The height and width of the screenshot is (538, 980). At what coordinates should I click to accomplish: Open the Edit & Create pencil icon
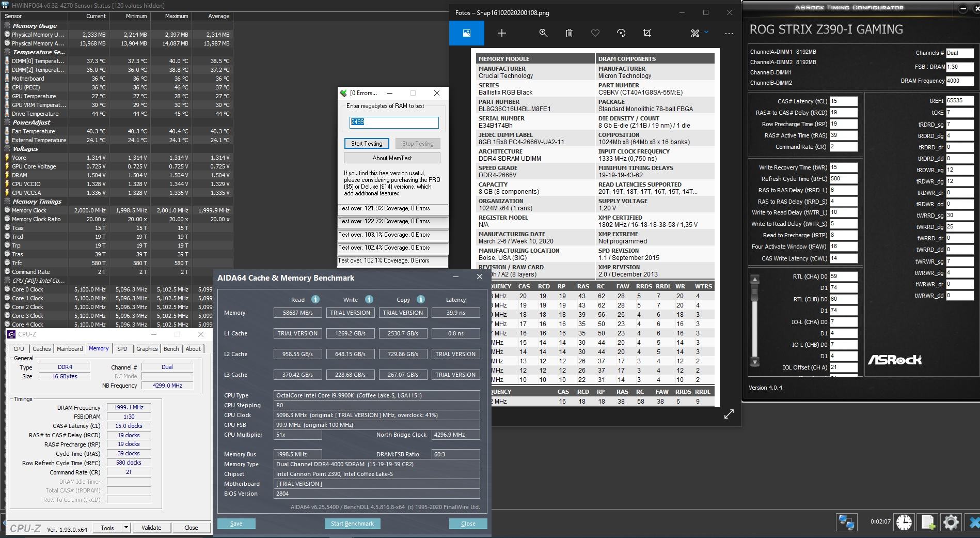[695, 33]
